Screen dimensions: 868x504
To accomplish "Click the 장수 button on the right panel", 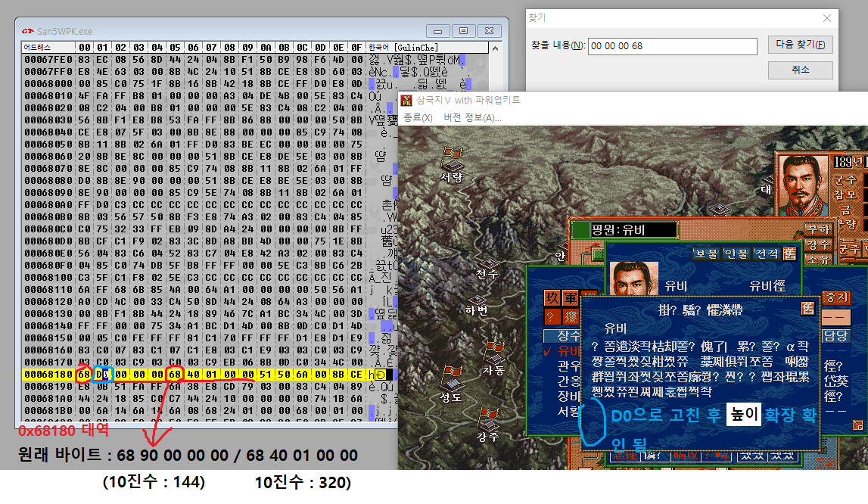I will click(817, 244).
